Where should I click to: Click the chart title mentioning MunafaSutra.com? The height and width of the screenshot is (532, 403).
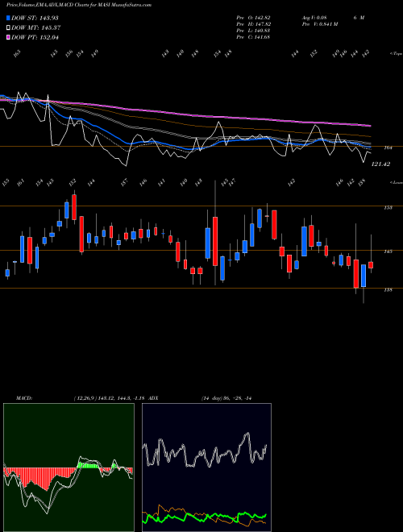click(x=79, y=5)
